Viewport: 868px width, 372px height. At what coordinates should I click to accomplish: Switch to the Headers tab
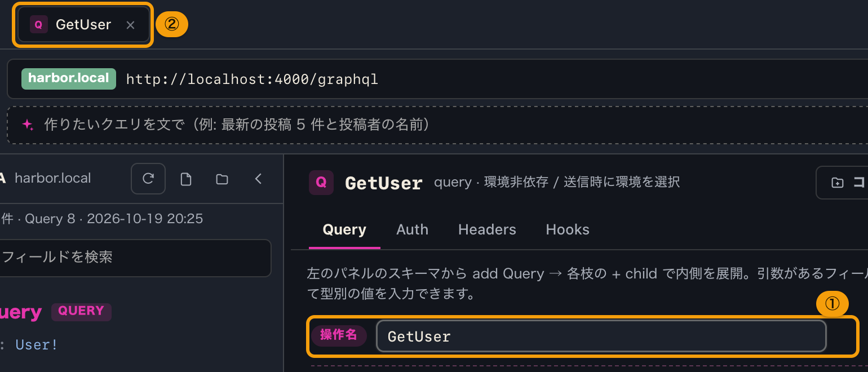click(x=487, y=230)
